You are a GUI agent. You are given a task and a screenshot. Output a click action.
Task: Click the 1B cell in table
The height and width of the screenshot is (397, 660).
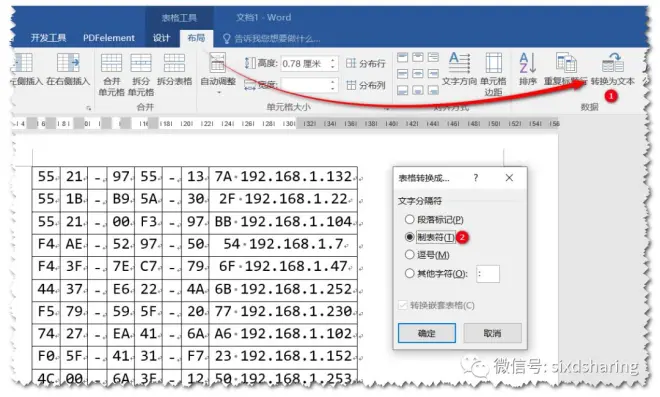[x=74, y=199]
